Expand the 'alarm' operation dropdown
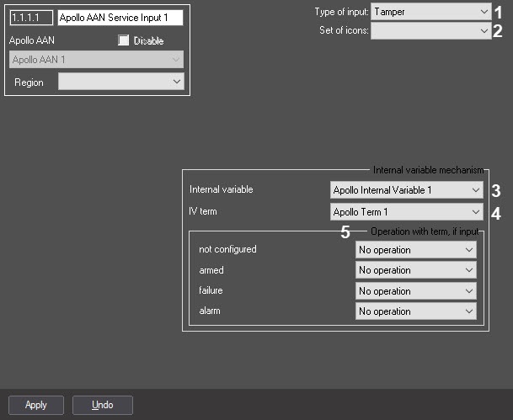513x420 pixels. pyautogui.click(x=415, y=311)
